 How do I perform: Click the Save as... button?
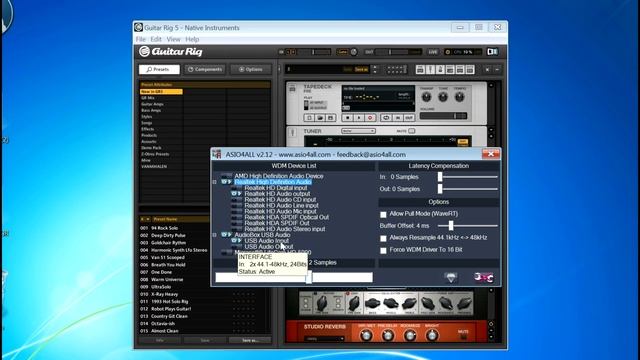tap(250, 340)
